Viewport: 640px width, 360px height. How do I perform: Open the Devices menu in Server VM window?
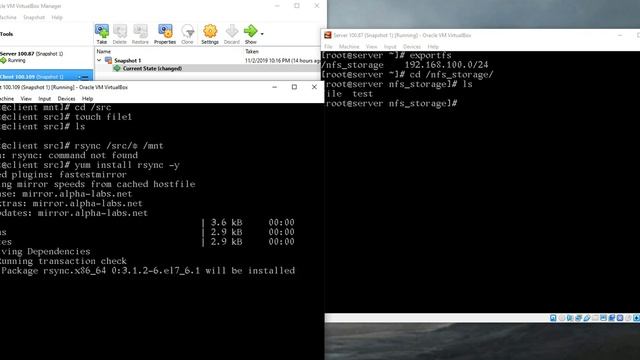pyautogui.click(x=411, y=47)
